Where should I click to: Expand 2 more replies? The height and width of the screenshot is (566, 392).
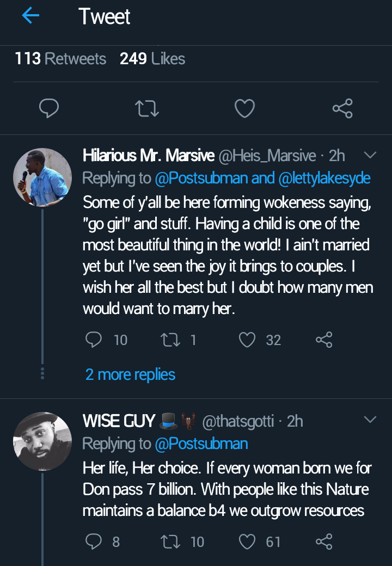coord(130,374)
